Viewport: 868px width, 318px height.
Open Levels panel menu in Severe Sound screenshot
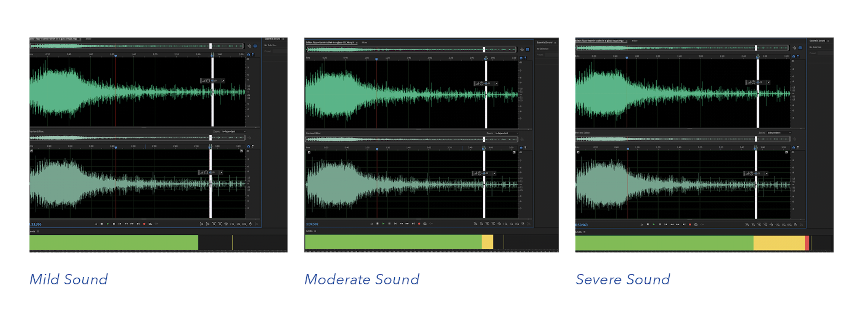pyautogui.click(x=584, y=232)
